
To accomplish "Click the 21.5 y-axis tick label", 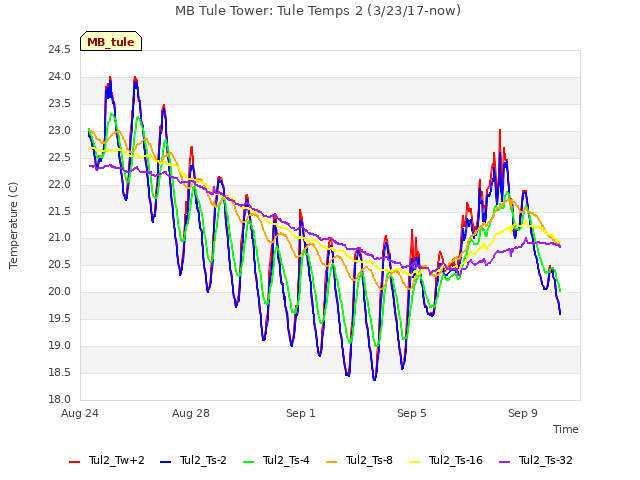I will pos(60,211).
